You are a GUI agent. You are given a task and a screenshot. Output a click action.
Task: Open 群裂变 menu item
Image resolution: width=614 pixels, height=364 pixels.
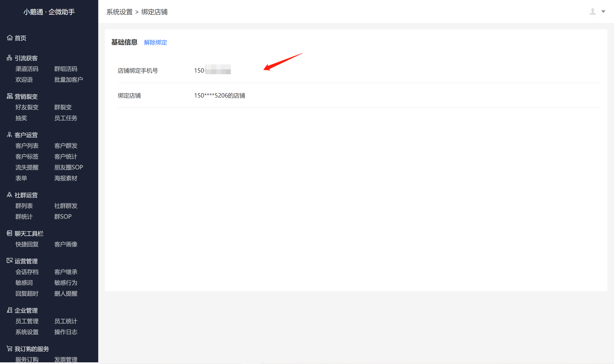[x=63, y=107]
